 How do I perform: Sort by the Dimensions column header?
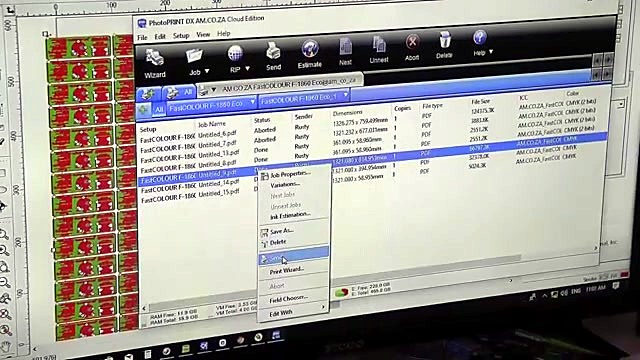347,112
